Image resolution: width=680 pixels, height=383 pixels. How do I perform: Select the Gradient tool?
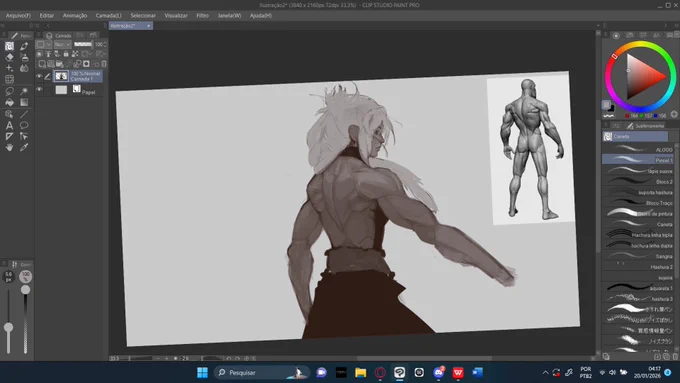(x=24, y=102)
